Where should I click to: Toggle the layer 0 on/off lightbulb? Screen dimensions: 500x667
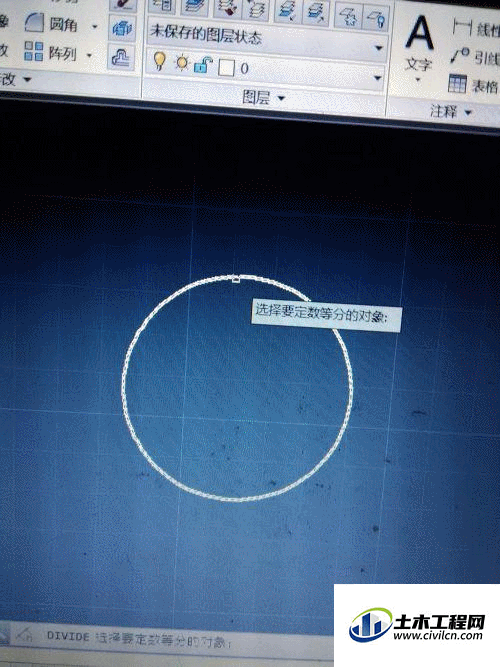click(160, 60)
